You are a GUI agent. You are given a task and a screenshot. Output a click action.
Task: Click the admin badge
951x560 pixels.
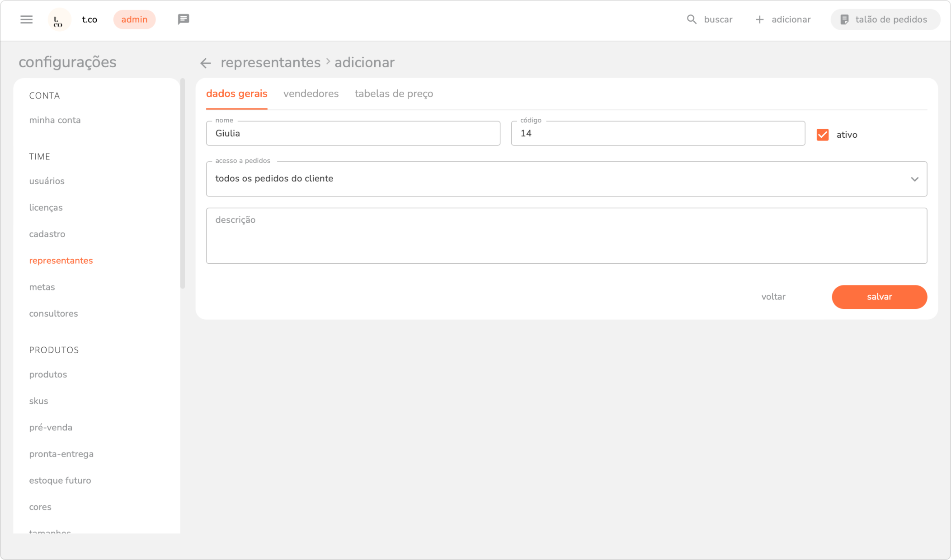coord(134,19)
